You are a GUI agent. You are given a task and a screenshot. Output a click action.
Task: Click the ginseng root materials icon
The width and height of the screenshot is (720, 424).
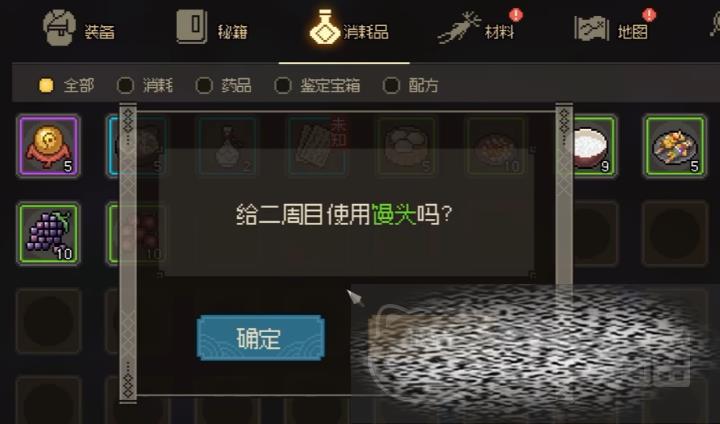coord(459,28)
